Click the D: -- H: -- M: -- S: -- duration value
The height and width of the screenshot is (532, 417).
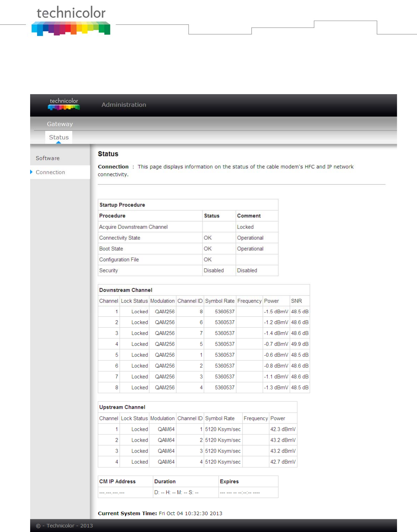click(x=177, y=492)
